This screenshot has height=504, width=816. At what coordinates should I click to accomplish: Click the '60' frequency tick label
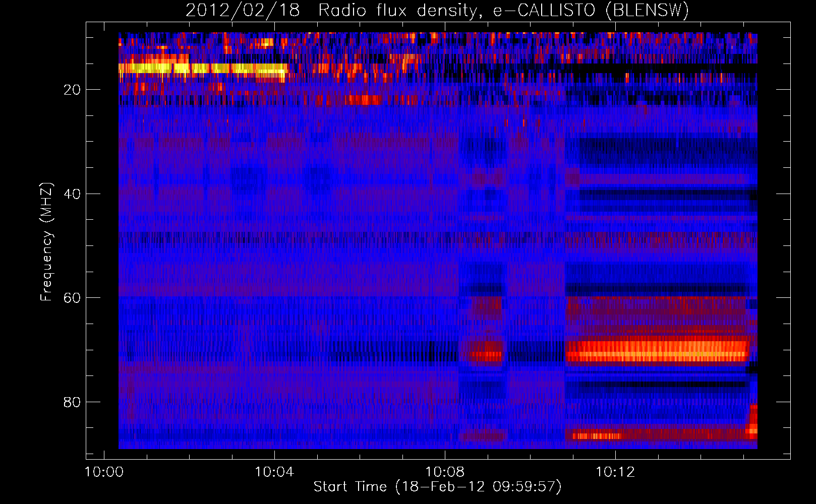coord(73,298)
